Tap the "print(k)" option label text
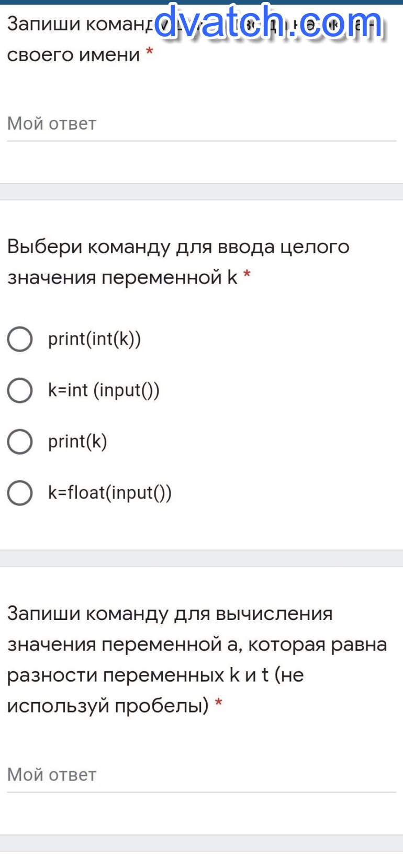This screenshot has height=868, width=403. tap(77, 442)
